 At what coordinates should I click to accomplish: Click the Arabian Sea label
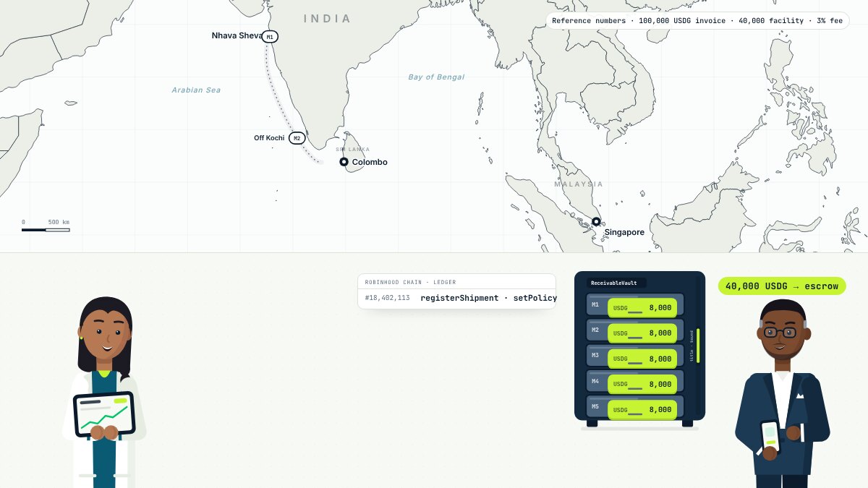[x=196, y=90]
